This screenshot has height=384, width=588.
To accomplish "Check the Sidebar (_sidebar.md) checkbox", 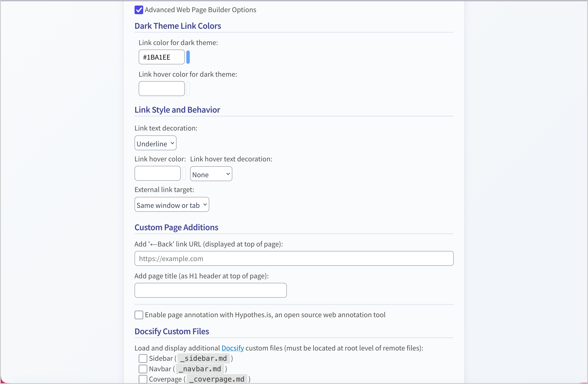I will pos(143,358).
